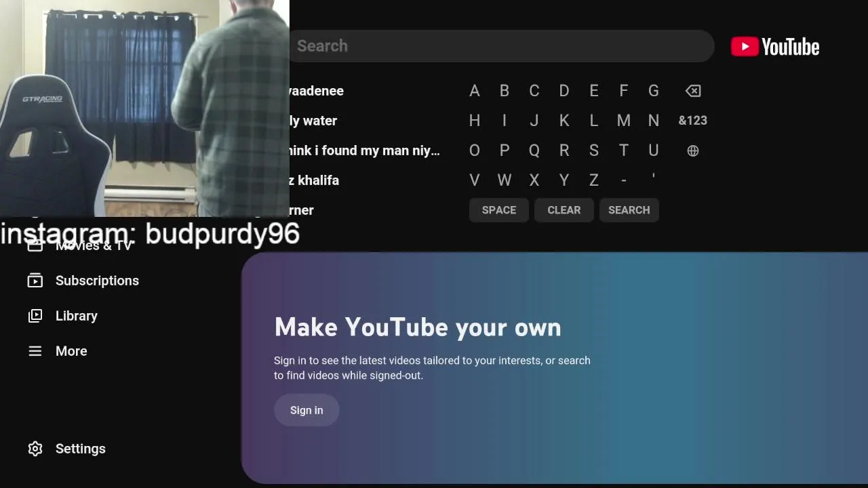Open the Subscriptions icon in the sidebar
Viewport: 868px width, 488px height.
pyautogui.click(x=35, y=281)
